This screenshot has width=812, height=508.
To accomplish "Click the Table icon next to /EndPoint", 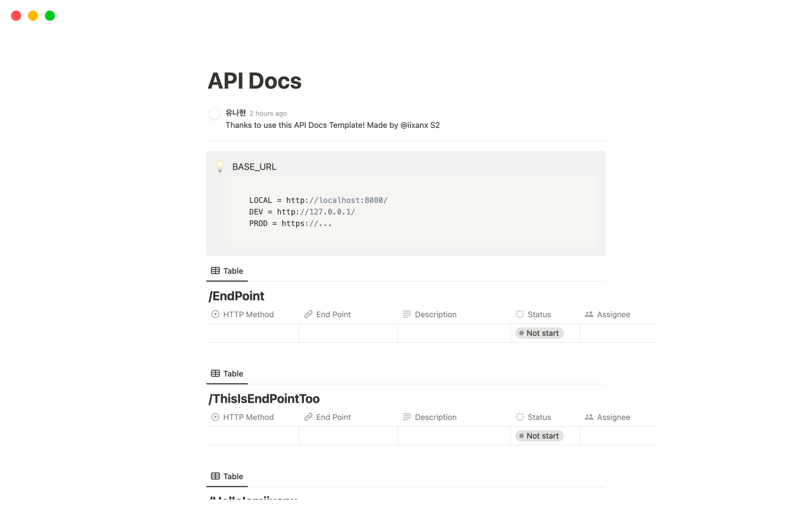I will [215, 271].
